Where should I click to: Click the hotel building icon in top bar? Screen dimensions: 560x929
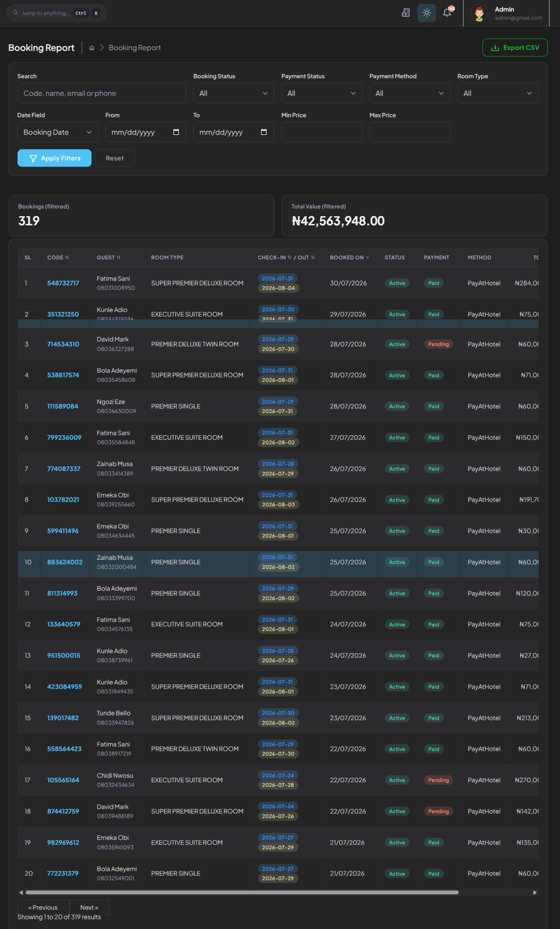tap(405, 13)
